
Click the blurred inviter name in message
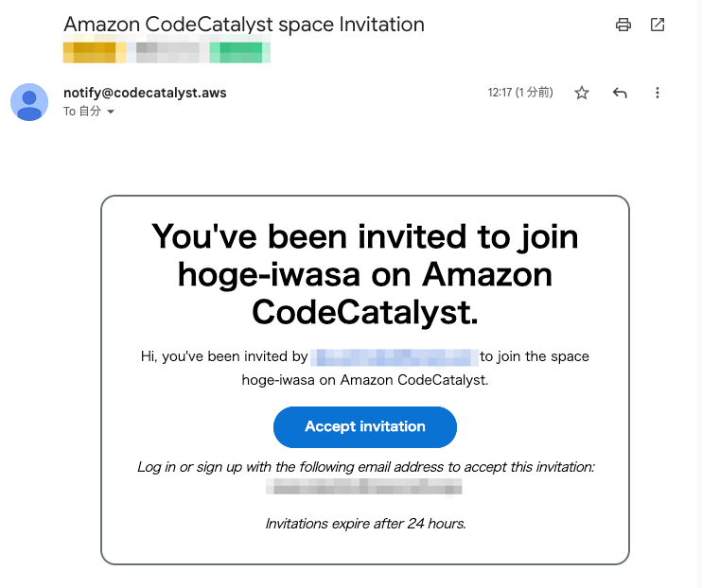pyautogui.click(x=394, y=356)
